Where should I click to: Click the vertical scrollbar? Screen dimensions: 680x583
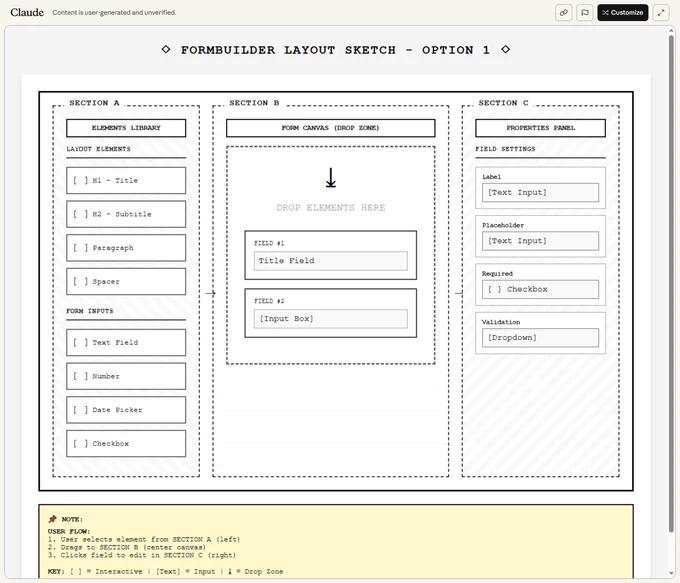[x=671, y=282]
